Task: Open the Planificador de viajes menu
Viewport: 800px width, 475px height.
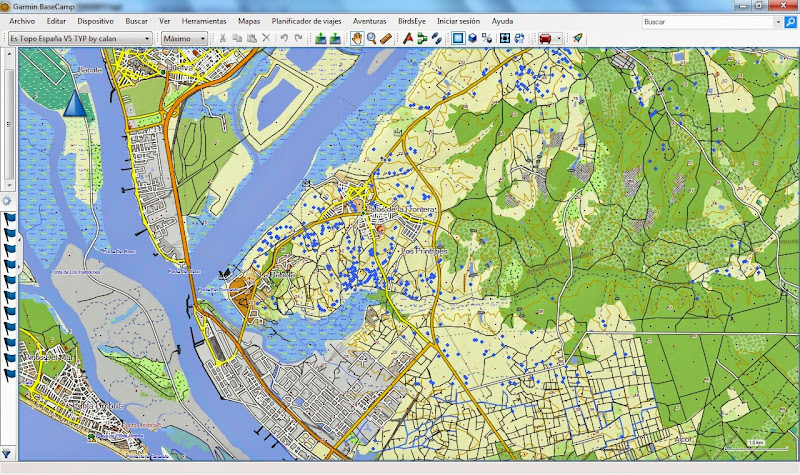Action: (x=306, y=21)
